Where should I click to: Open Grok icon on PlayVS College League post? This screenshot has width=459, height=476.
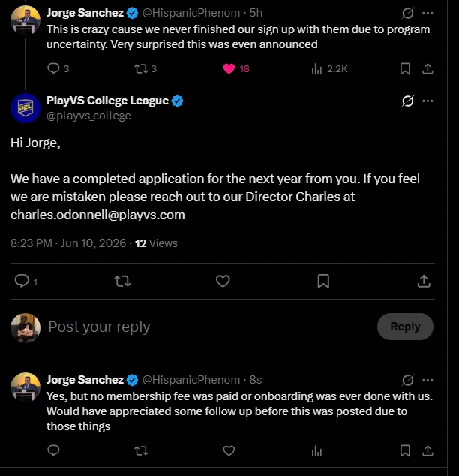(408, 101)
